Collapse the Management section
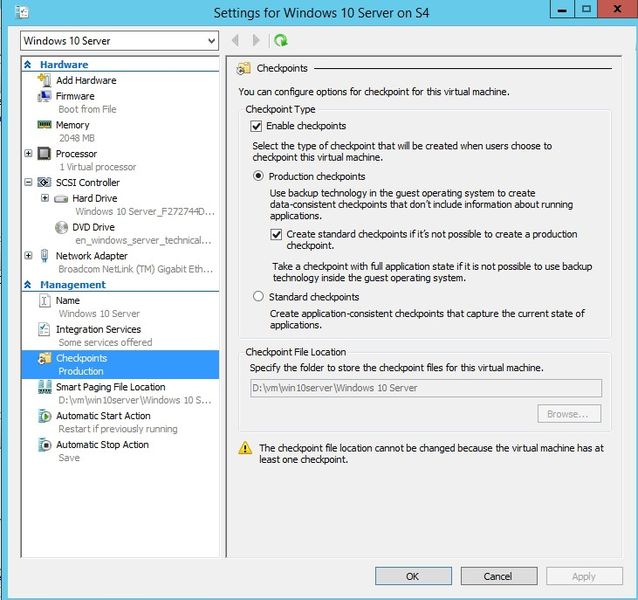Image resolution: width=638 pixels, height=600 pixels. 28,284
